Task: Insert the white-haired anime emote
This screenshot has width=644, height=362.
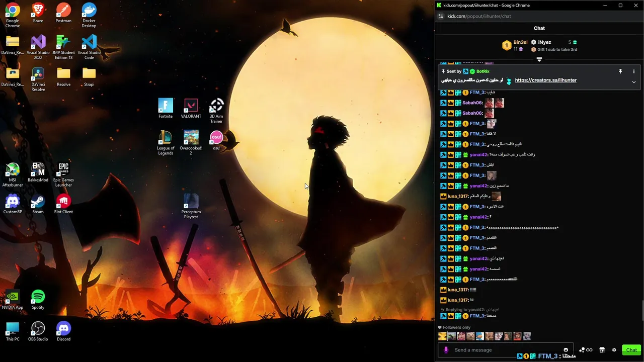Action: tap(527, 336)
